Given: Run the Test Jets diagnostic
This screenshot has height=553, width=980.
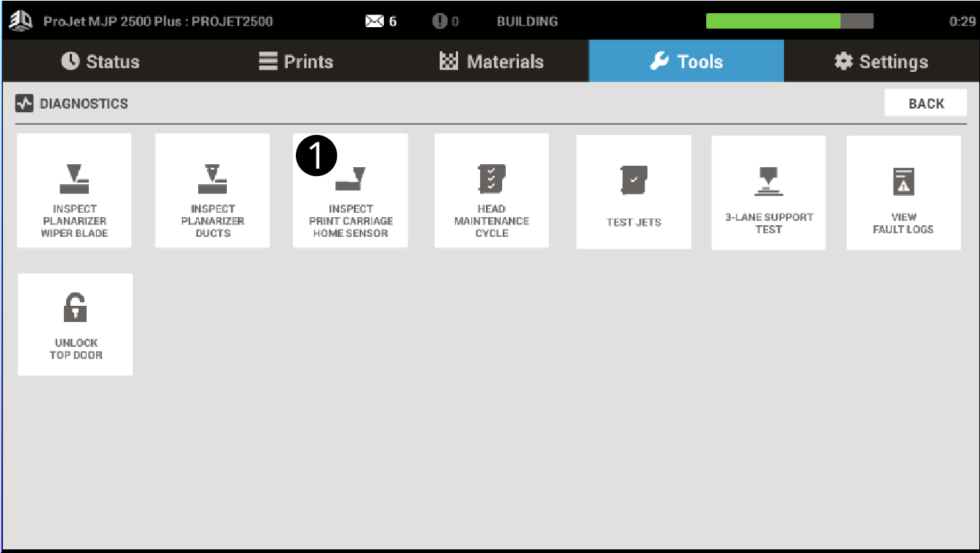Looking at the screenshot, I should click(x=634, y=192).
